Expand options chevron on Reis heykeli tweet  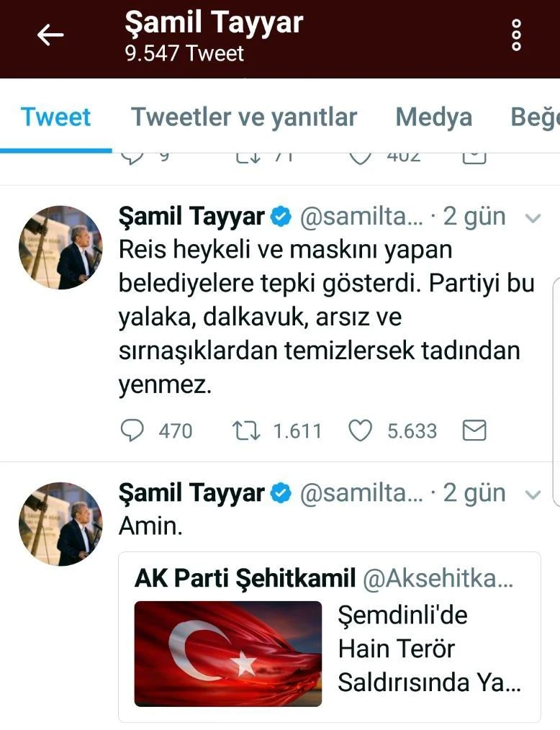[x=533, y=217]
